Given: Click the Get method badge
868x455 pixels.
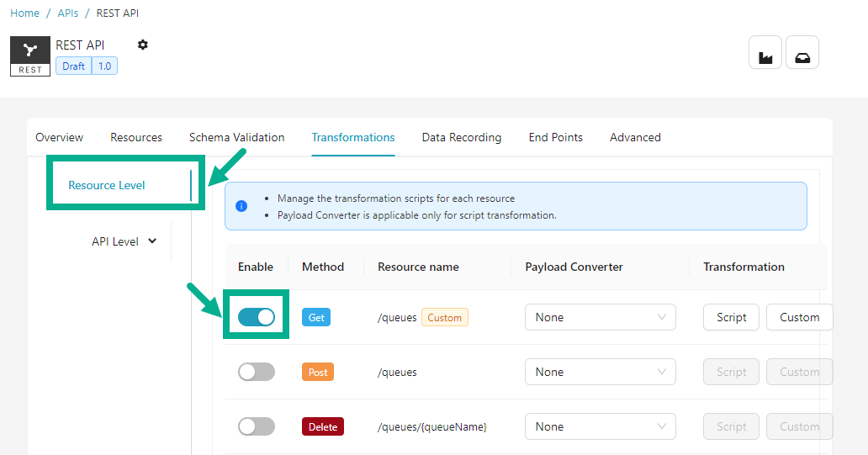Looking at the screenshot, I should pyautogui.click(x=316, y=317).
